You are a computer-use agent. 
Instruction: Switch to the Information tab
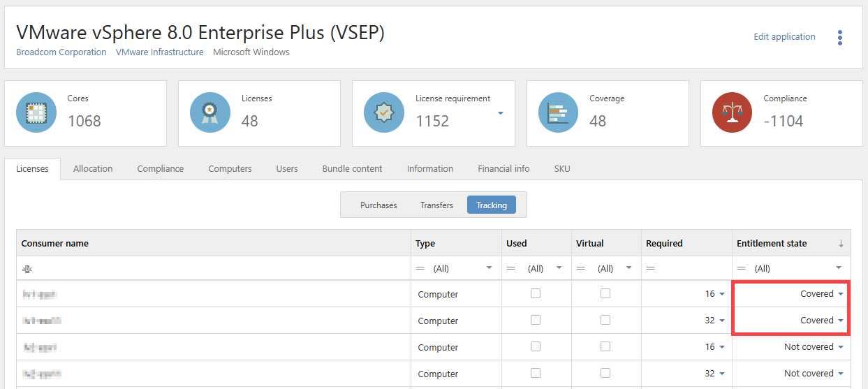pyautogui.click(x=430, y=168)
